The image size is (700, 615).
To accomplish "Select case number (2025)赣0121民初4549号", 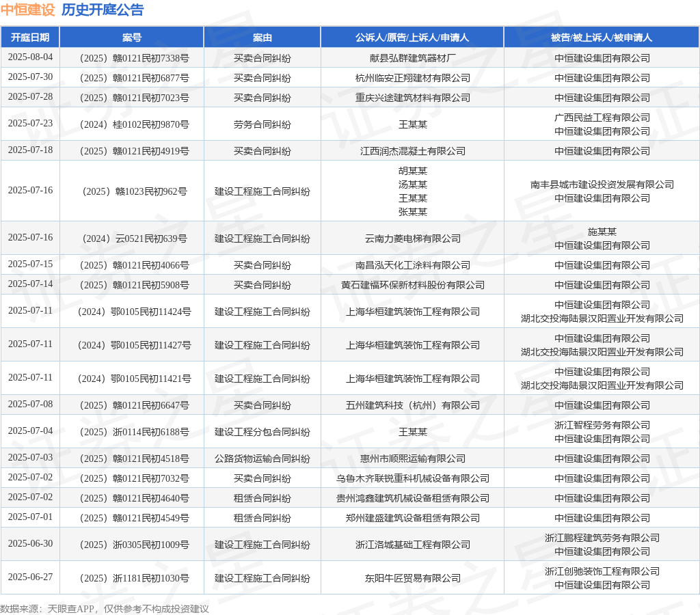I will (x=135, y=518).
